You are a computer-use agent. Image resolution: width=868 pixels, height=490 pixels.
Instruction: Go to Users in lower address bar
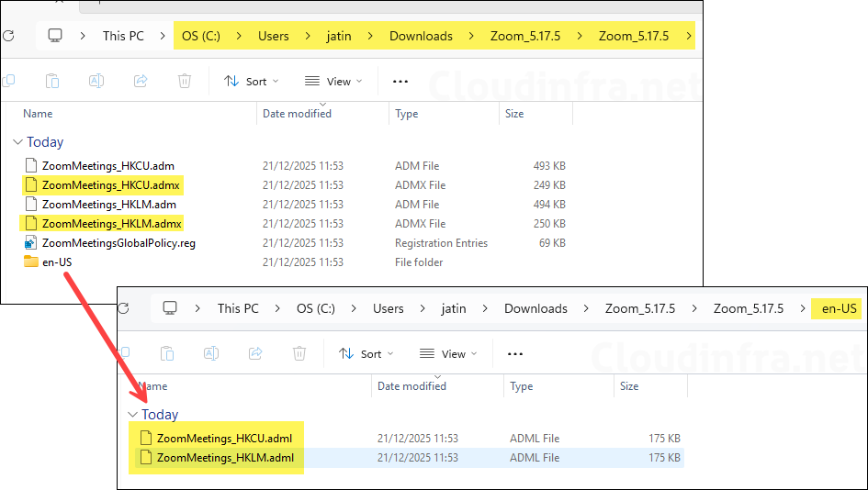388,308
